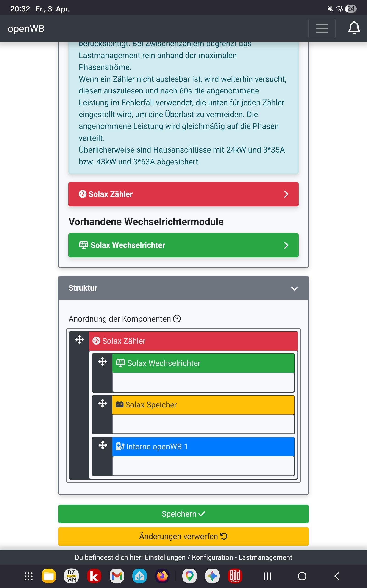367x588 pixels.
Task: Expand the red Solax Zähler module
Action: coord(183,194)
